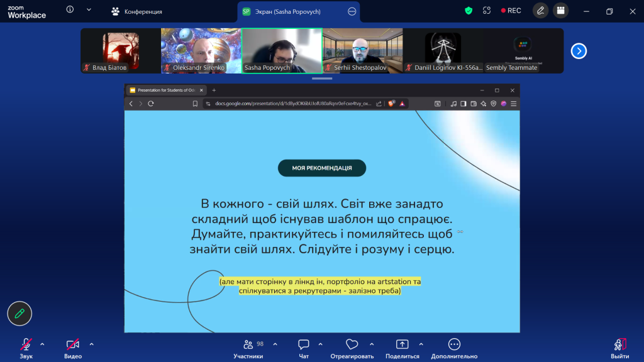Click the Отреагировать heart reactions icon
The width and height of the screenshot is (644, 362).
pyautogui.click(x=352, y=344)
